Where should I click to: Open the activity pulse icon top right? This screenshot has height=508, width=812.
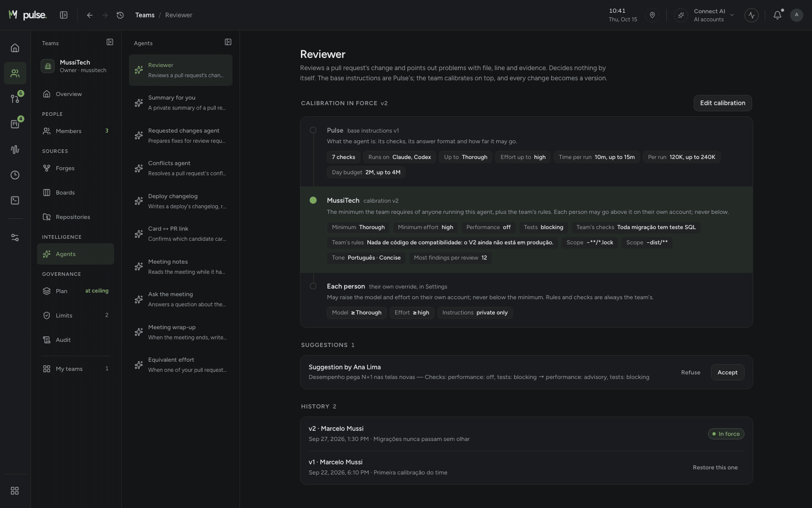pyautogui.click(x=752, y=15)
